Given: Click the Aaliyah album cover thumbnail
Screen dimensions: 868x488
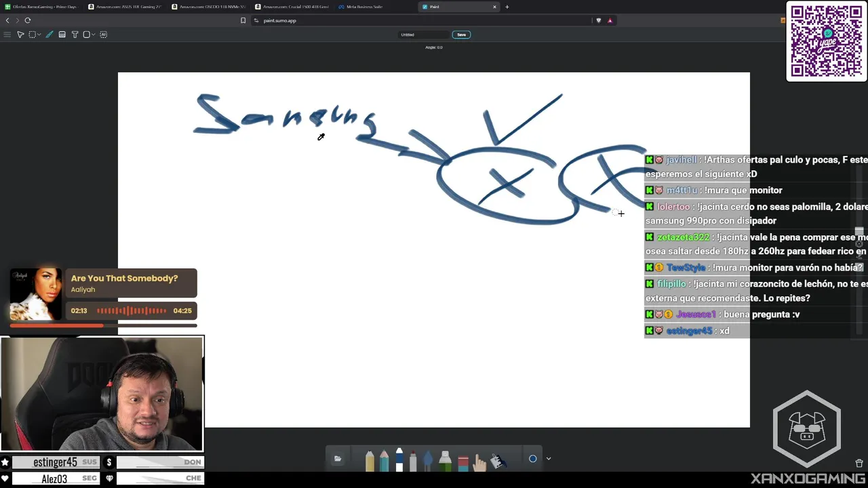Looking at the screenshot, I should (36, 295).
